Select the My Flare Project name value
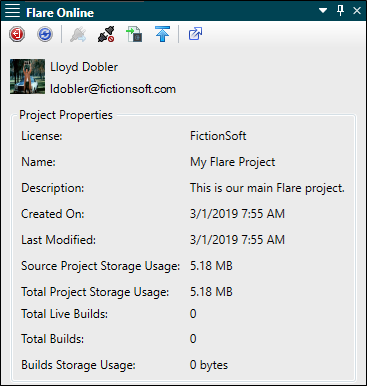 pos(232,162)
